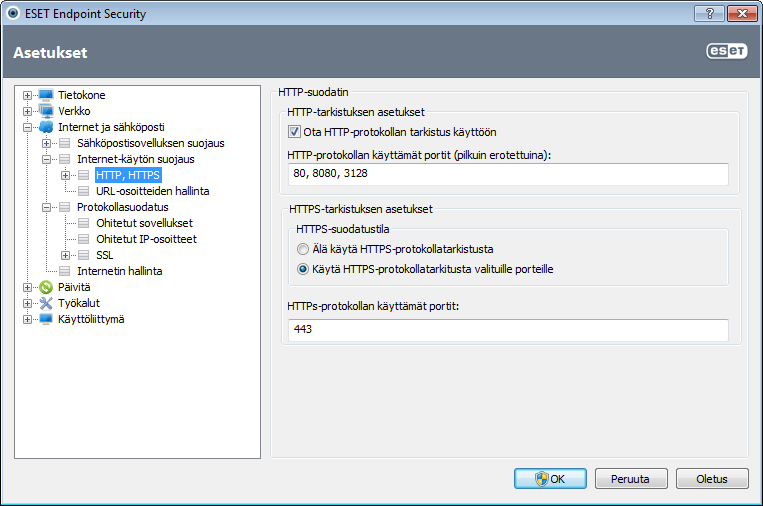Click the HTTP, HTTPS list icon
763x506 pixels.
(84, 175)
